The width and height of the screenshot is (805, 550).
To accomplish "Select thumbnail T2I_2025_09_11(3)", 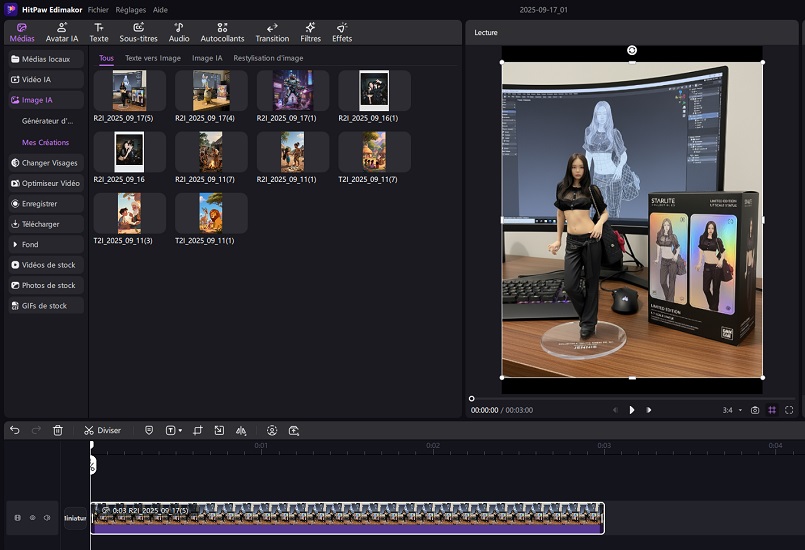I will coord(129,213).
